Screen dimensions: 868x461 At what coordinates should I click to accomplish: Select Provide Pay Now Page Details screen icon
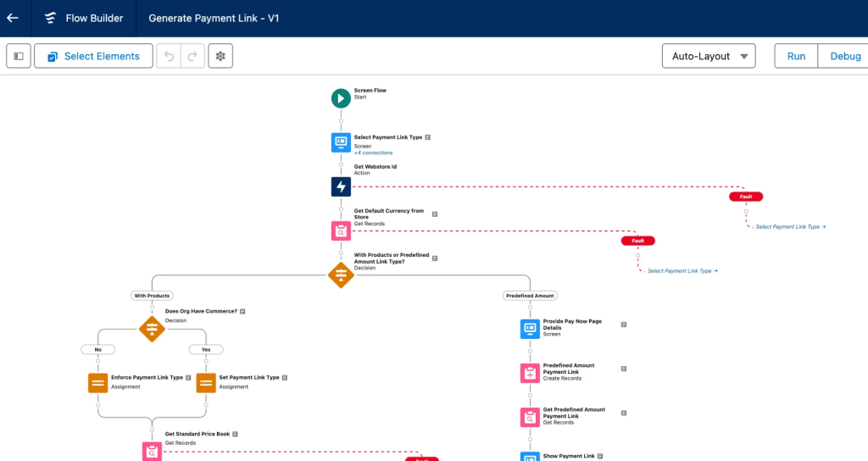coord(530,329)
